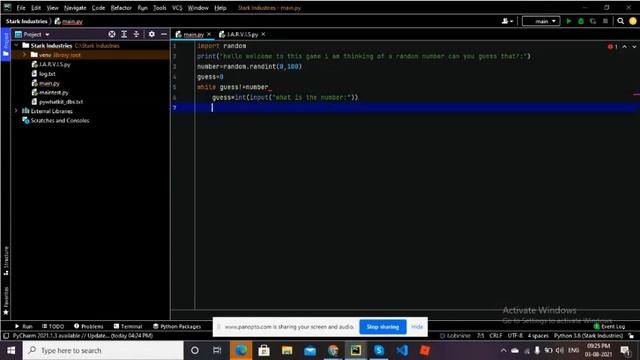
Task: Open the Tools menu
Action: [160, 8]
